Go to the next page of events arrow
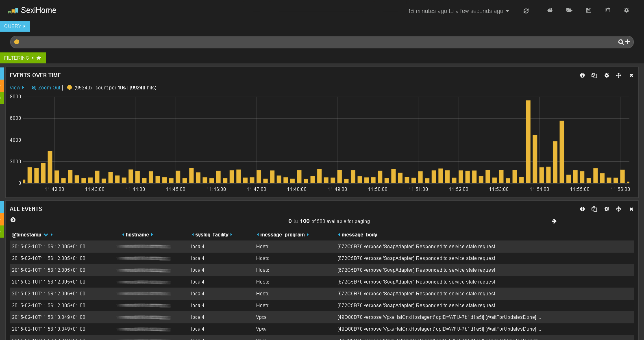This screenshot has width=644, height=340. click(554, 221)
